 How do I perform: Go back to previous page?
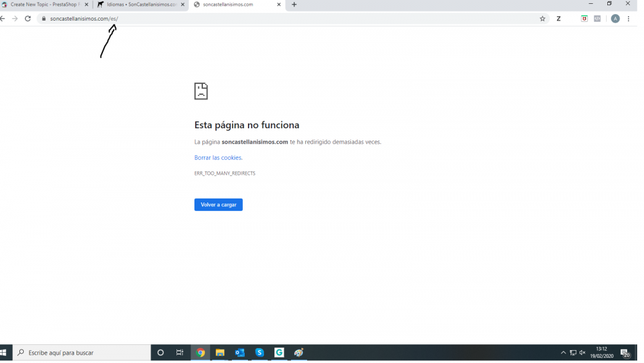(x=3, y=19)
